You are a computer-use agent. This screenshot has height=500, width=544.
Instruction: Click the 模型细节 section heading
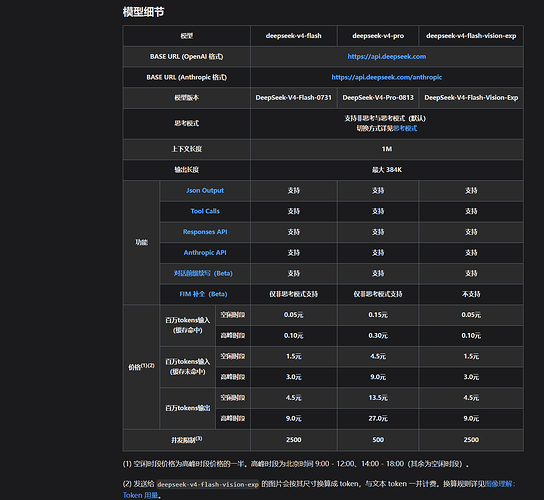click(143, 12)
